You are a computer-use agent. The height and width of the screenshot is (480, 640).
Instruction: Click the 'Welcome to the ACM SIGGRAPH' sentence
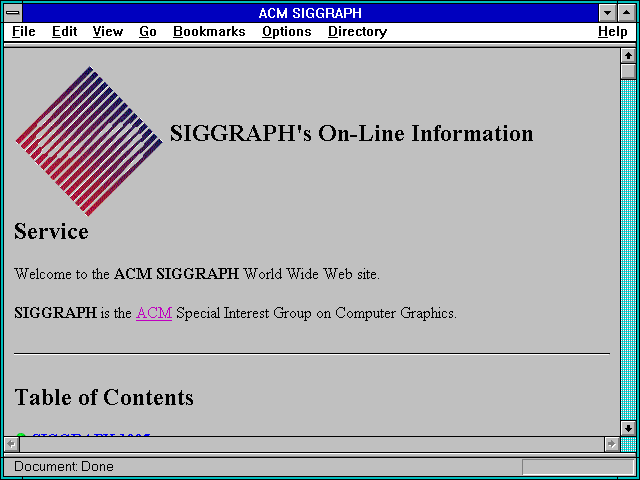[197, 274]
